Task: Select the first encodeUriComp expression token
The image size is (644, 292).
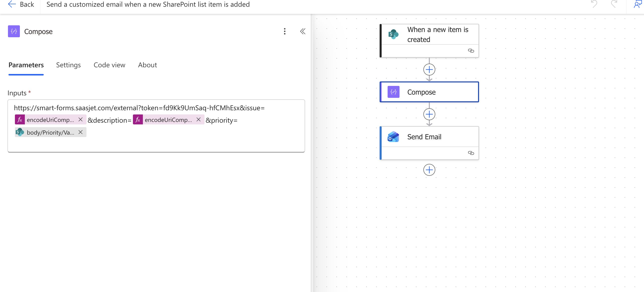Action: click(x=50, y=120)
